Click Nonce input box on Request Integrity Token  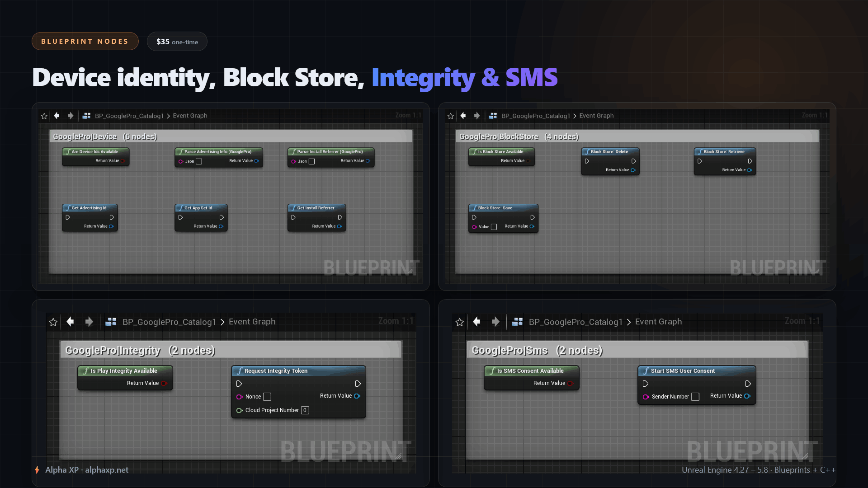coord(267,397)
